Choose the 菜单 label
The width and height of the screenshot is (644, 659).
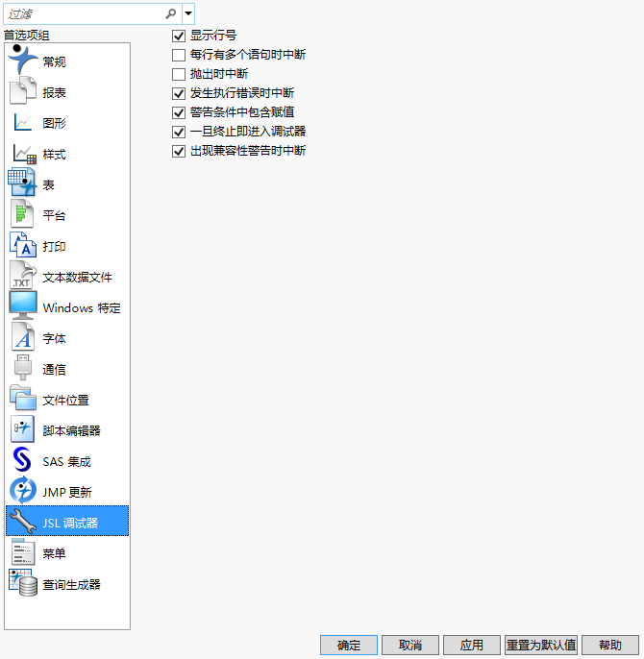[x=54, y=554]
